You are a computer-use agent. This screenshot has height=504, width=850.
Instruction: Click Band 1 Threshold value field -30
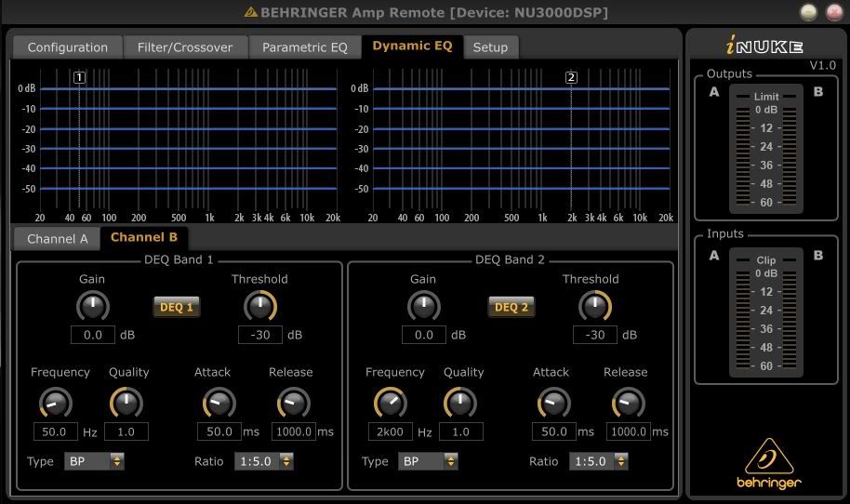pos(260,335)
